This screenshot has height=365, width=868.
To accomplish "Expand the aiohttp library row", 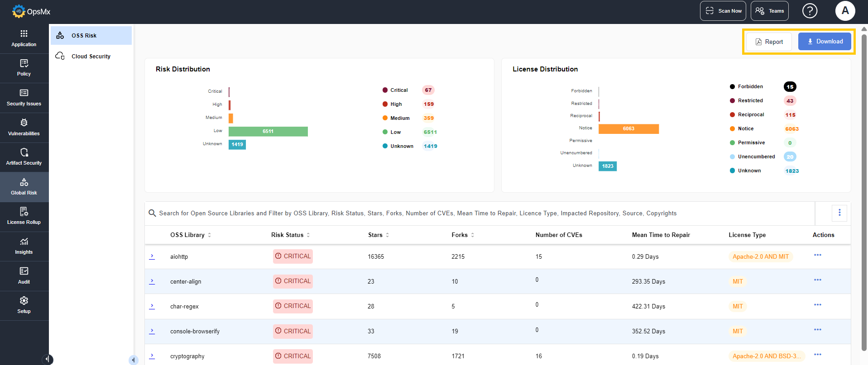I will click(152, 256).
